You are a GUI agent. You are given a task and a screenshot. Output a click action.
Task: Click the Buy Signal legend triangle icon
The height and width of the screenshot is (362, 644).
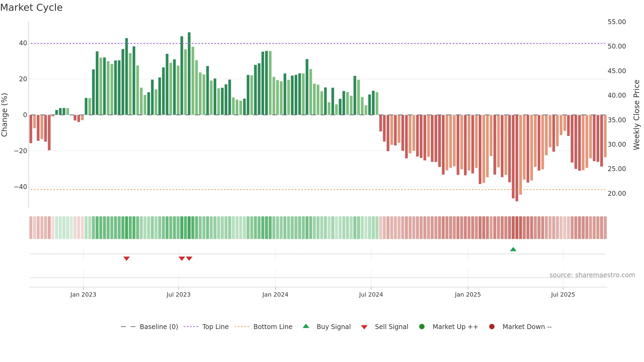[x=306, y=326]
